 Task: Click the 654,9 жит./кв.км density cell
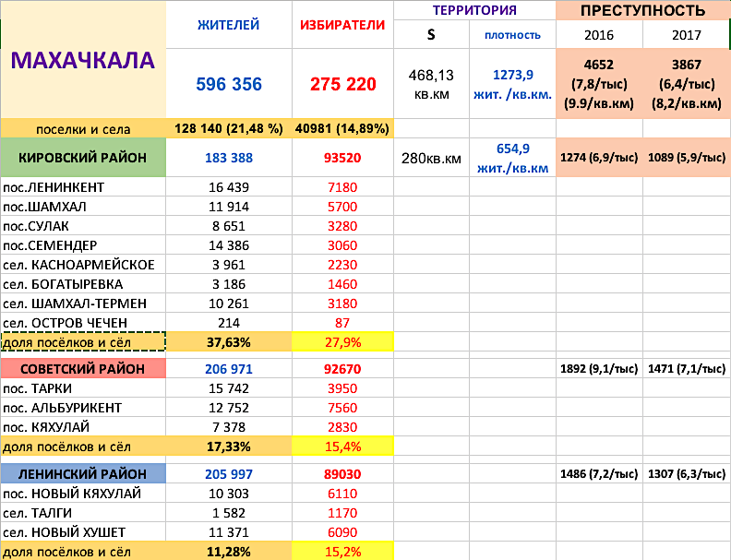[512, 158]
